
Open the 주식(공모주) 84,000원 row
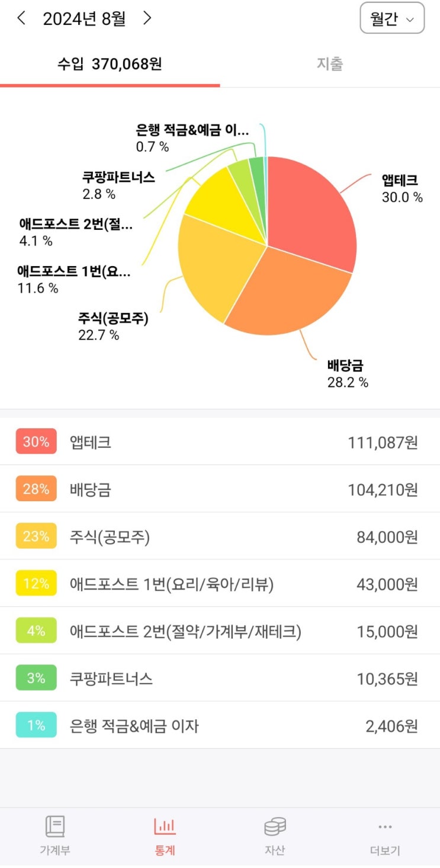click(220, 537)
